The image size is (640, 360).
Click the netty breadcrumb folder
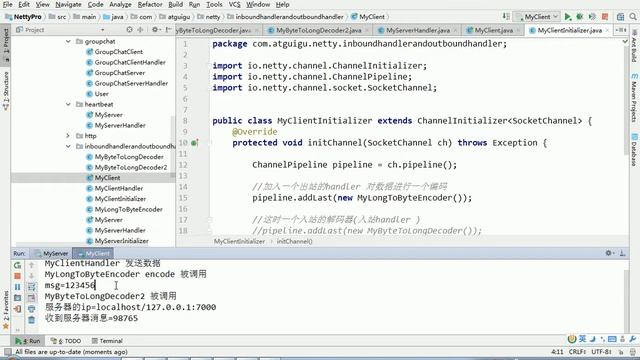(x=209, y=17)
